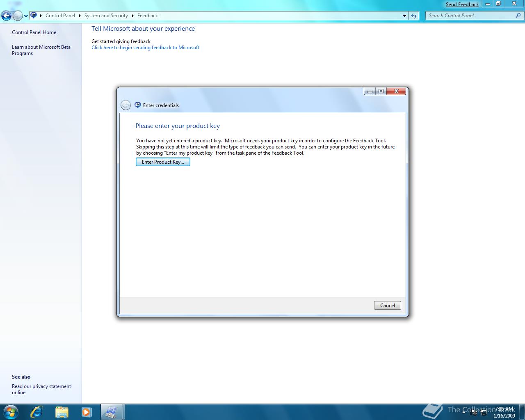Open Learn about Microsoft Beta Programs
Viewport: 525px width, 420px height.
coord(41,50)
